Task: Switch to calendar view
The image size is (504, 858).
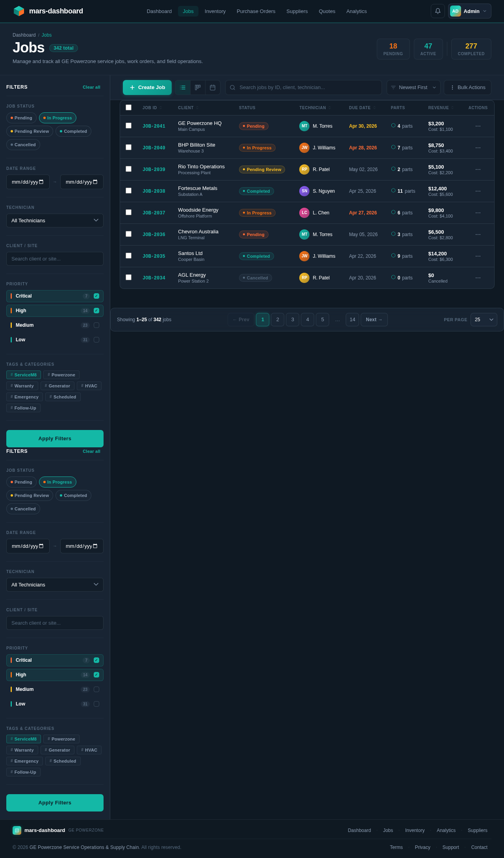Action: click(213, 87)
